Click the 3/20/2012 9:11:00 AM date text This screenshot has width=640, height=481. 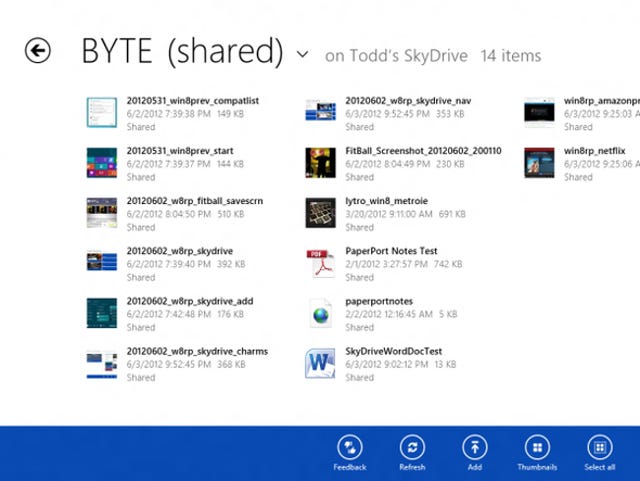click(389, 214)
